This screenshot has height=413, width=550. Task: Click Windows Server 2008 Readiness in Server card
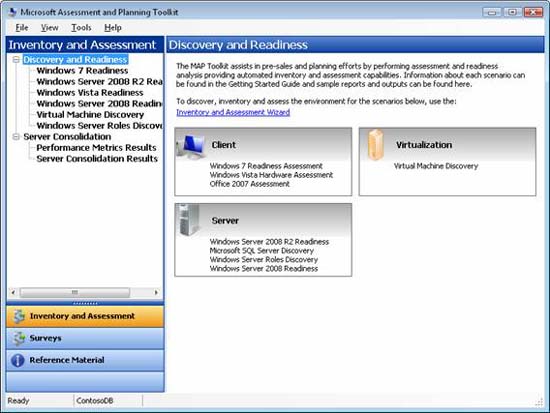(x=263, y=269)
